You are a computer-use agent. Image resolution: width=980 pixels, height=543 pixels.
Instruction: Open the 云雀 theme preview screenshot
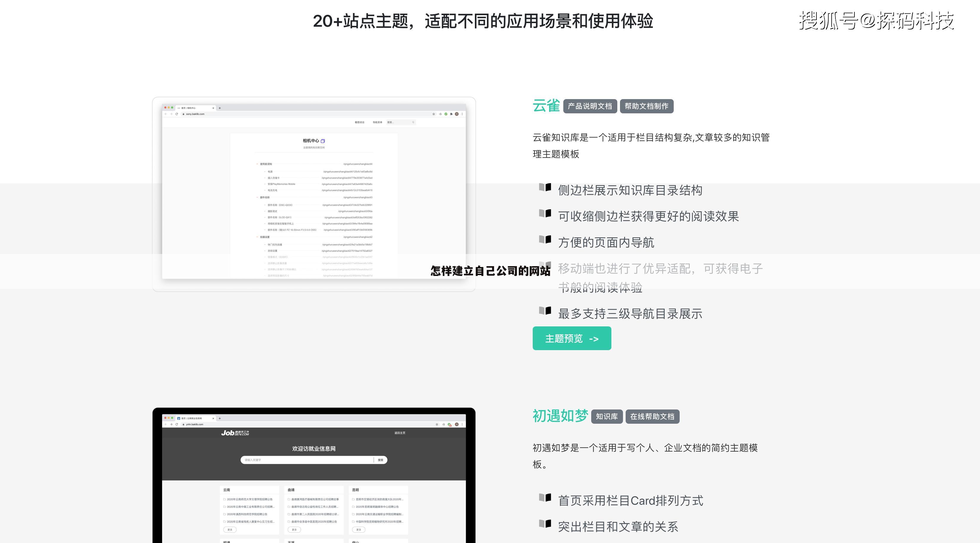tap(314, 194)
